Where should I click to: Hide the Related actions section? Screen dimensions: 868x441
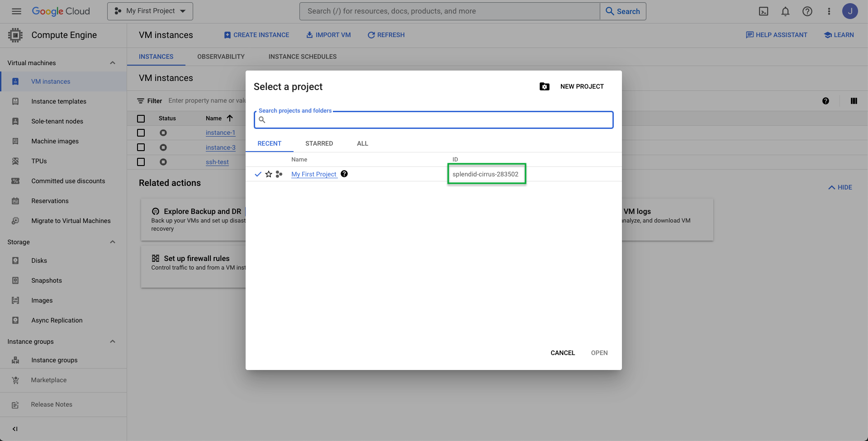pos(840,187)
